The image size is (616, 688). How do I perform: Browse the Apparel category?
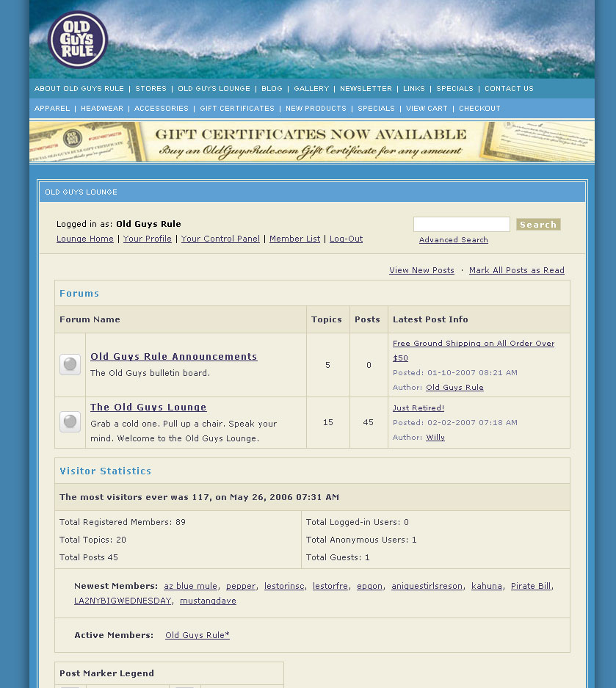52,109
